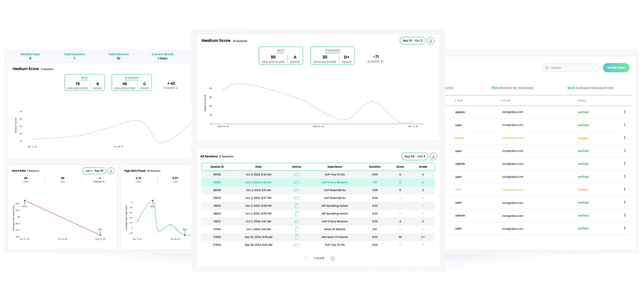Image resolution: width=644 pixels, height=302 pixels.
Task: Click the device icon for session 28052
Action: click(x=297, y=175)
